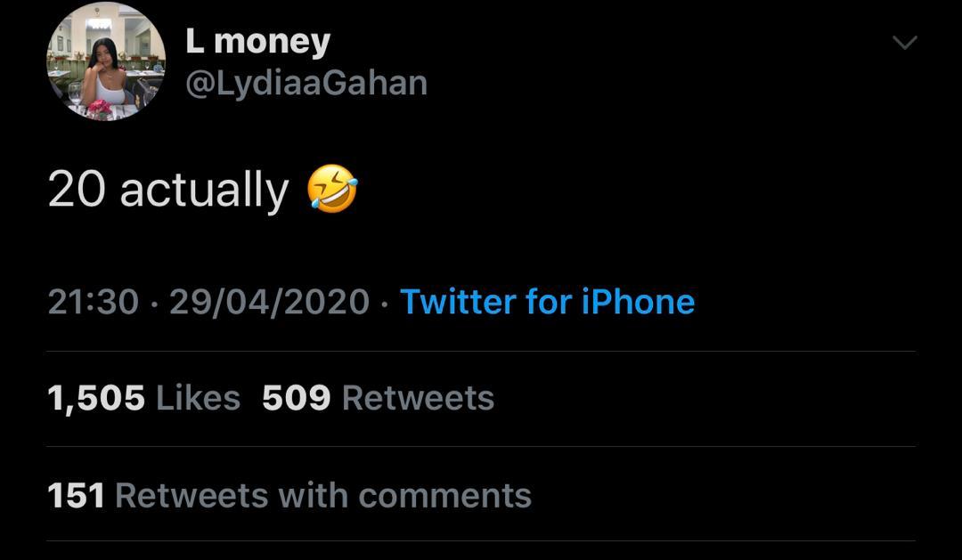The height and width of the screenshot is (560, 962).
Task: Tap the 509 retweets count
Action: [296, 398]
